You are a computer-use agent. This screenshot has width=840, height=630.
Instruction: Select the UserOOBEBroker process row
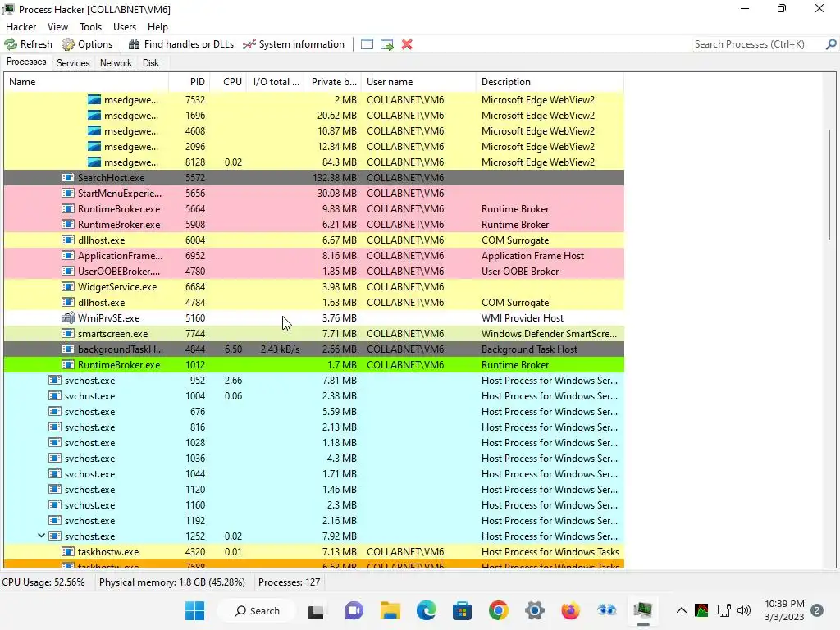(314, 271)
